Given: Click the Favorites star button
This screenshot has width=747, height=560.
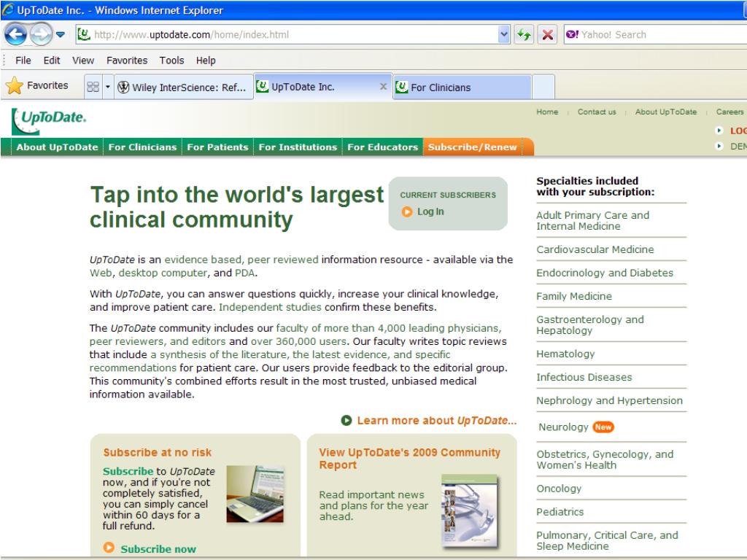Looking at the screenshot, I should (37, 86).
